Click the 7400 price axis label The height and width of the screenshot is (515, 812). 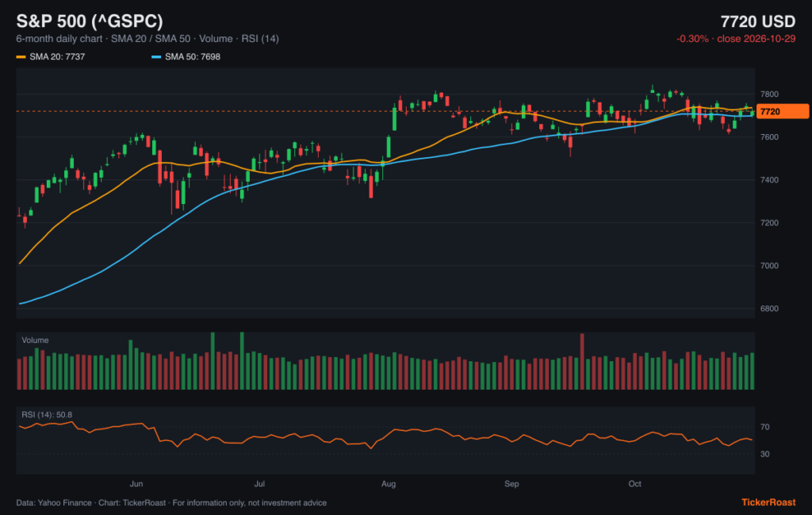point(769,180)
